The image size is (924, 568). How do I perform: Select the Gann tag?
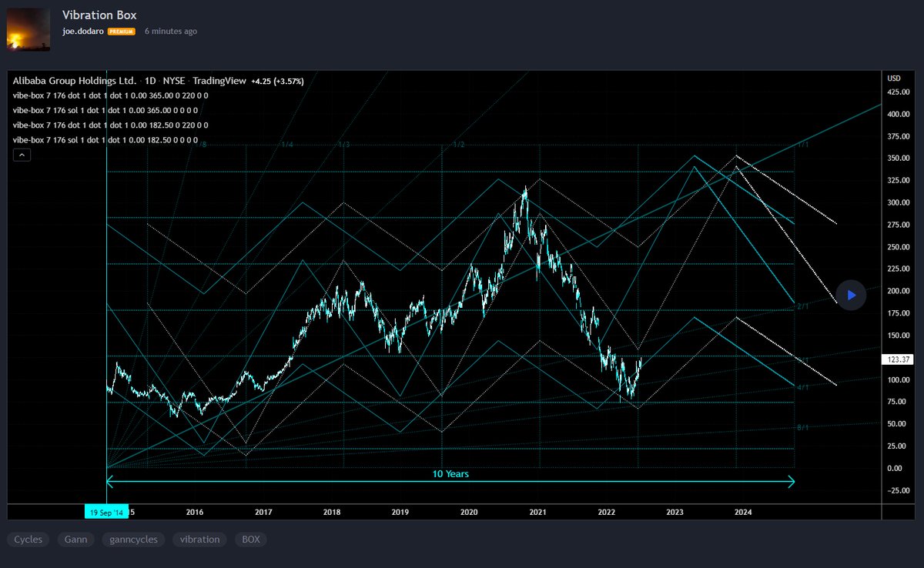pos(75,540)
